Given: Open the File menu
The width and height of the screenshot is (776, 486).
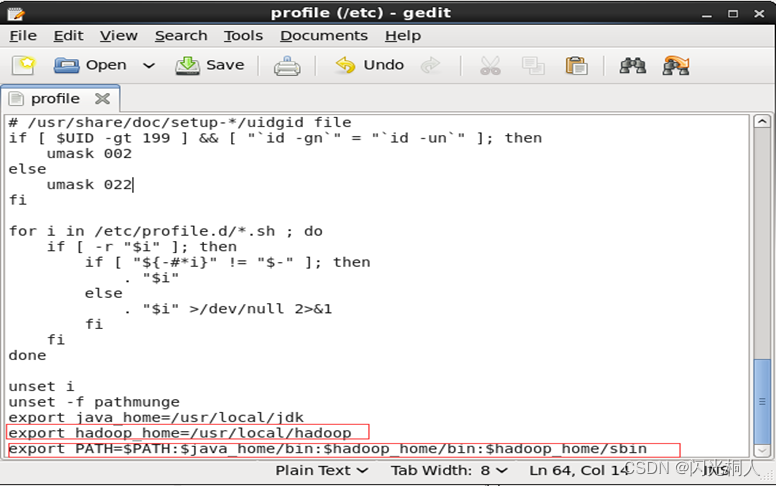Looking at the screenshot, I should 23,36.
